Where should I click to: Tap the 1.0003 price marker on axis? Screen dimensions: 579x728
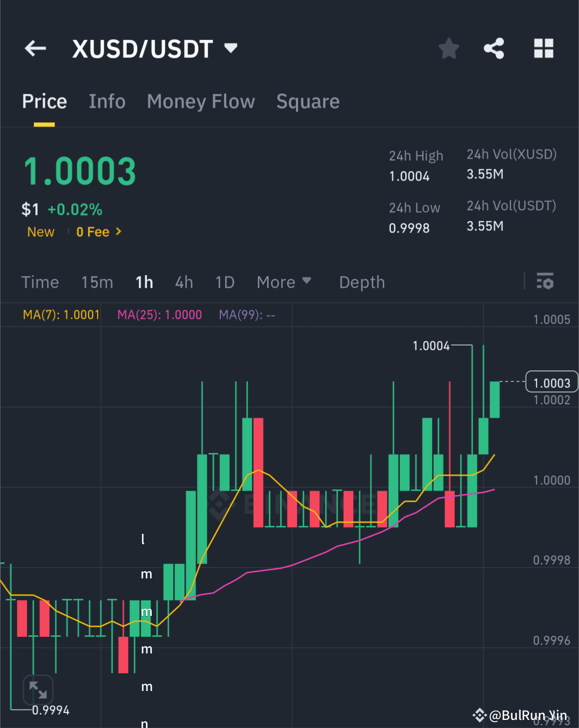tap(552, 383)
